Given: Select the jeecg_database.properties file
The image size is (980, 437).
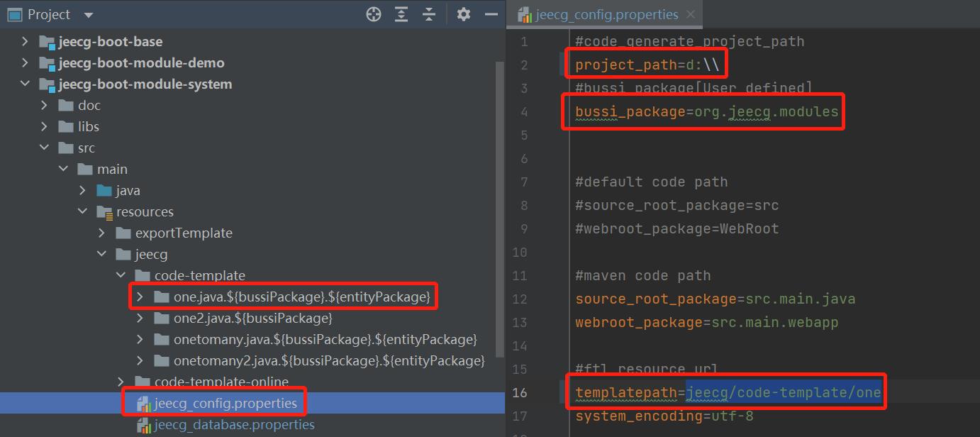Looking at the screenshot, I should pyautogui.click(x=235, y=425).
